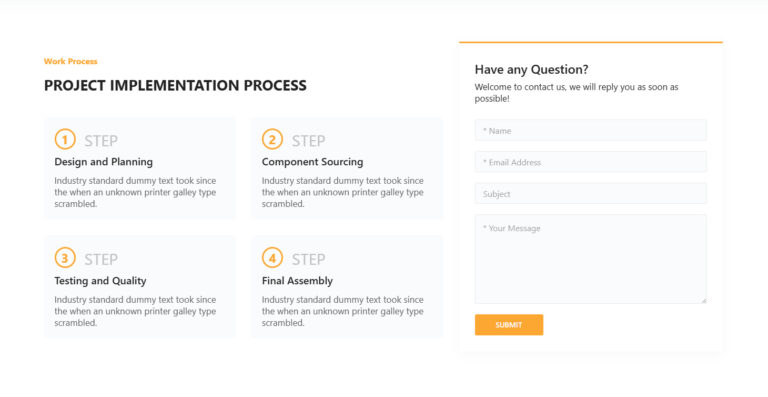Click the Final Assembly description text
This screenshot has height=397, width=768.
click(342, 311)
